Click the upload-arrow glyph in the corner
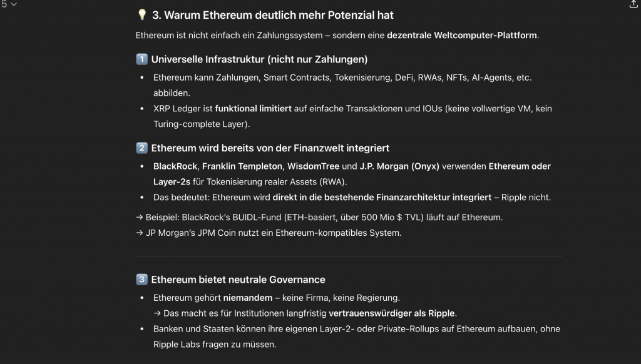The width and height of the screenshot is (641, 364). tap(633, 6)
